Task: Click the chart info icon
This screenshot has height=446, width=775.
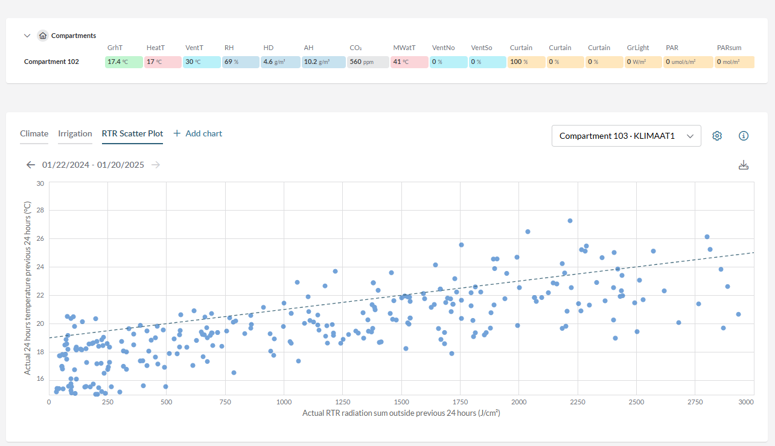Action: (x=743, y=136)
